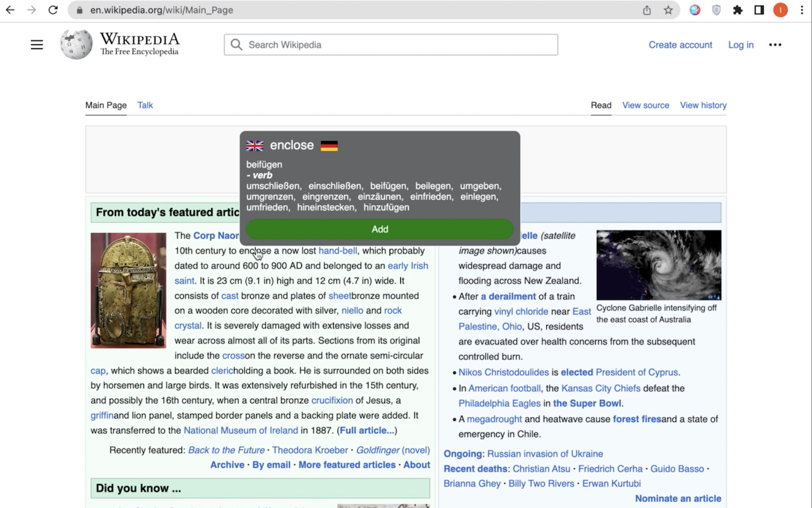Bookmark this page with the star icon
Viewport: 812px width, 508px height.
coord(668,10)
